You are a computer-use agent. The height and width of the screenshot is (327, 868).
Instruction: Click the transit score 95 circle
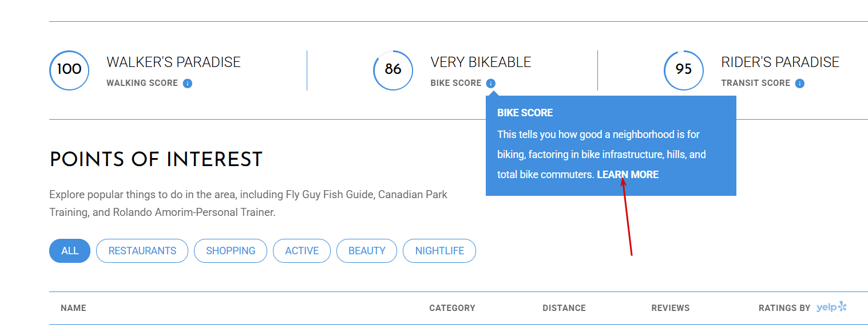[684, 70]
